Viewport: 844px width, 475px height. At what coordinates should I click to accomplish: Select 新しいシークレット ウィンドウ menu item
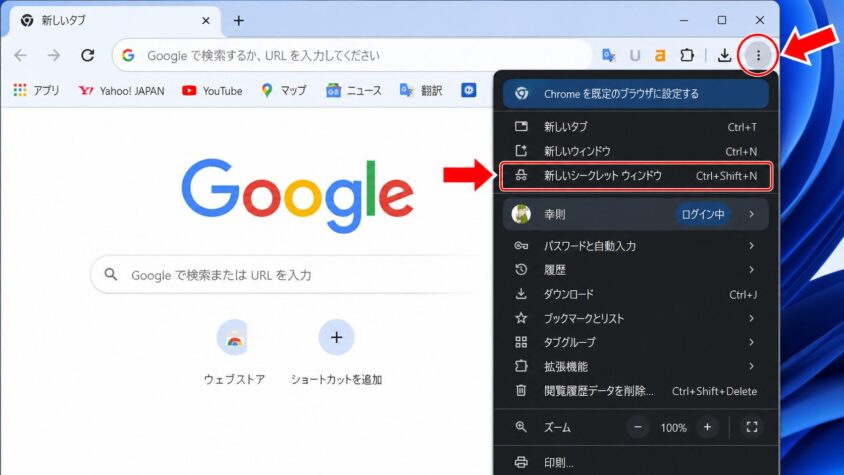pos(636,176)
